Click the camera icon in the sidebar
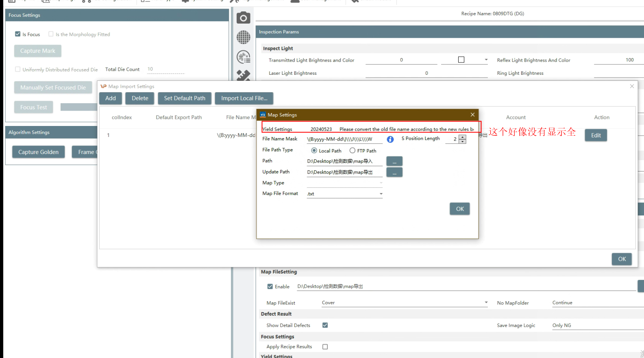The height and width of the screenshot is (358, 644). (x=243, y=18)
